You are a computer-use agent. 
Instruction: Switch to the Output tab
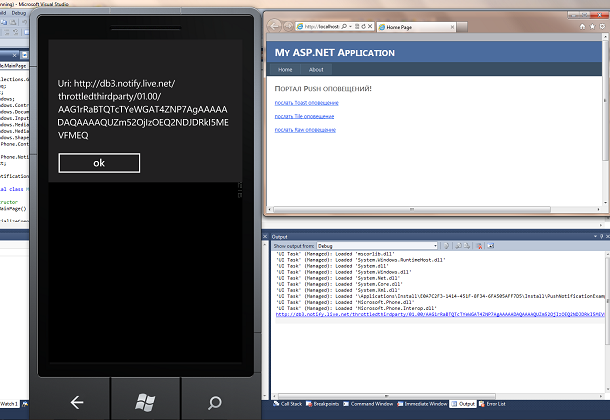point(463,404)
